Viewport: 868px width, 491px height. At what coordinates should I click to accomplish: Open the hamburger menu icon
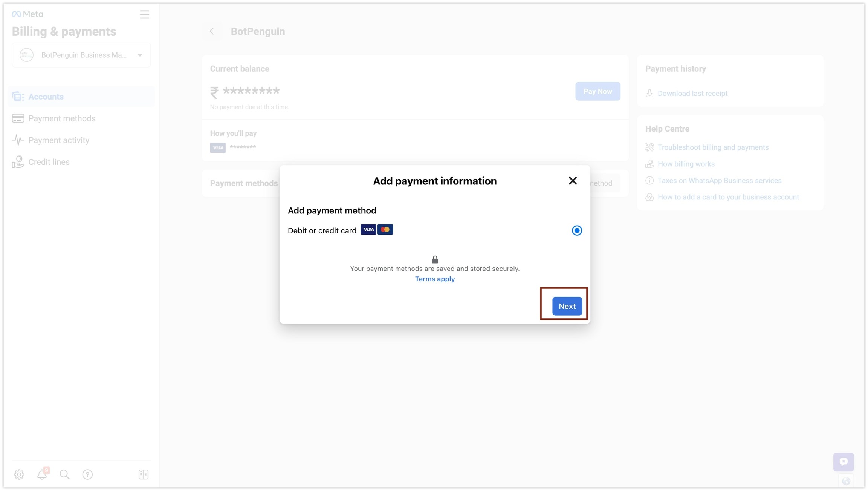pyautogui.click(x=144, y=14)
